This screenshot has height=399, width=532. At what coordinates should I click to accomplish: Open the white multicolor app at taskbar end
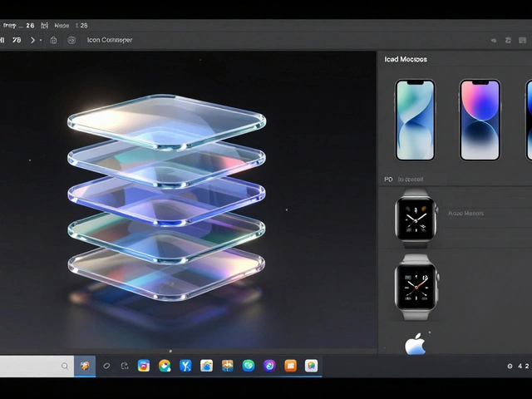click(x=311, y=366)
